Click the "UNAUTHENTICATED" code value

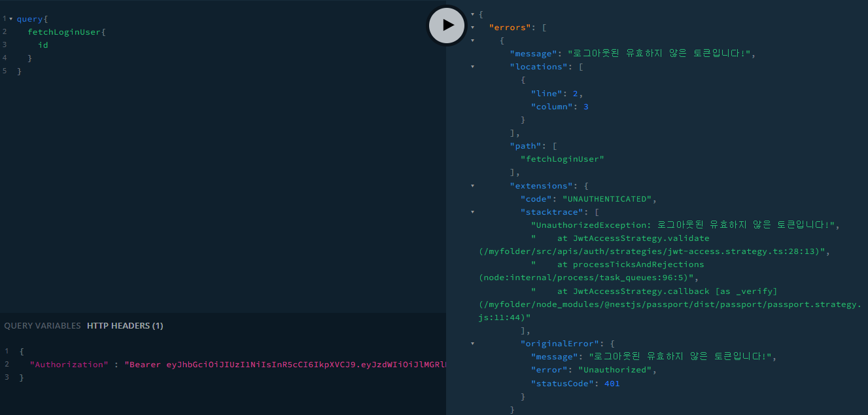pyautogui.click(x=607, y=199)
